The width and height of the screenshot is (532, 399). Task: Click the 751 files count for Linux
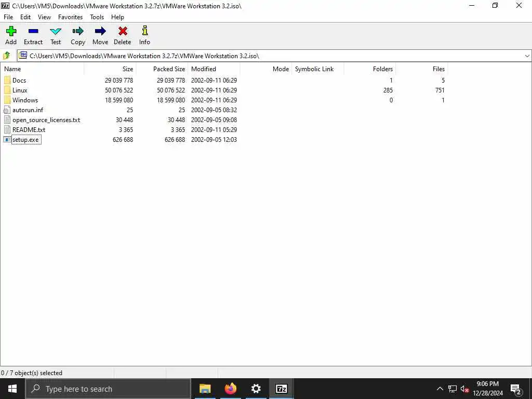(x=440, y=90)
